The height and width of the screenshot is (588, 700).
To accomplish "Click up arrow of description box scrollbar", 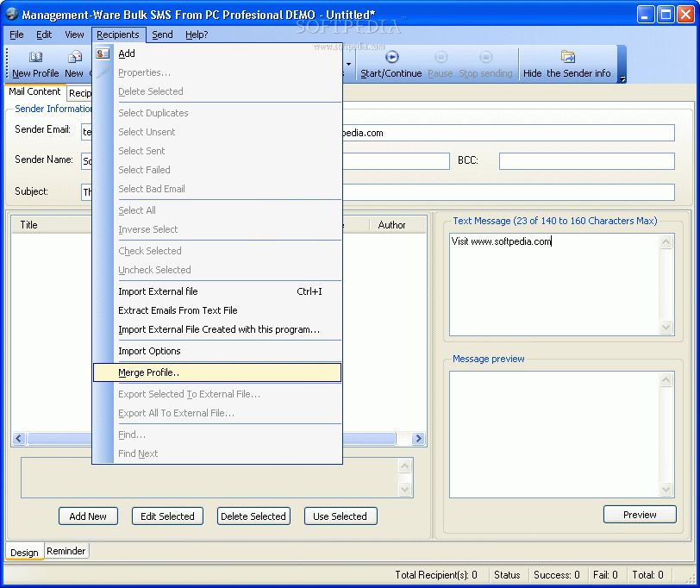I will coord(405,466).
